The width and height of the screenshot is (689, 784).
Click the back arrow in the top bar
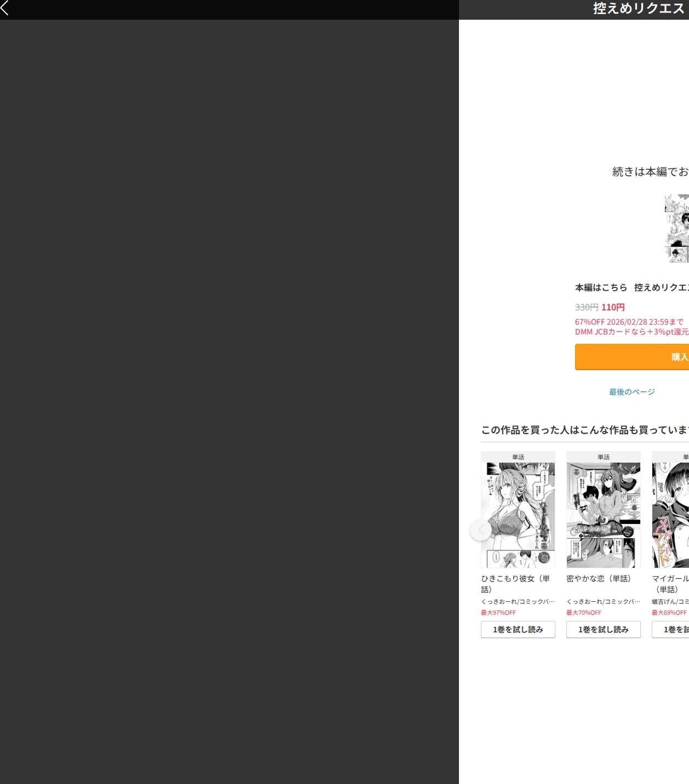5,8
